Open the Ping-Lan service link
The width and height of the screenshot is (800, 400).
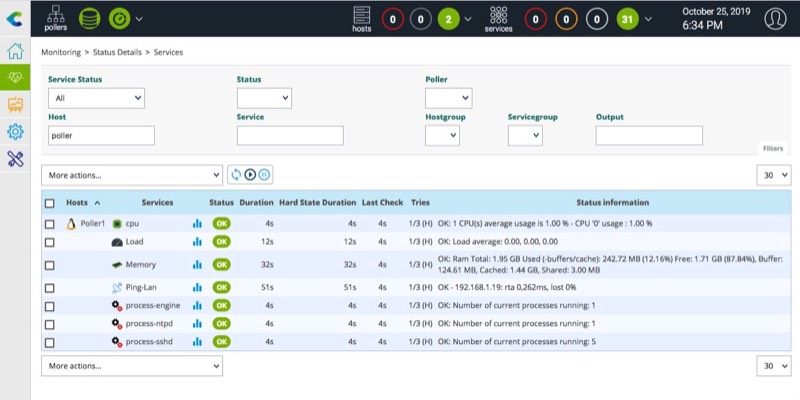tap(144, 288)
